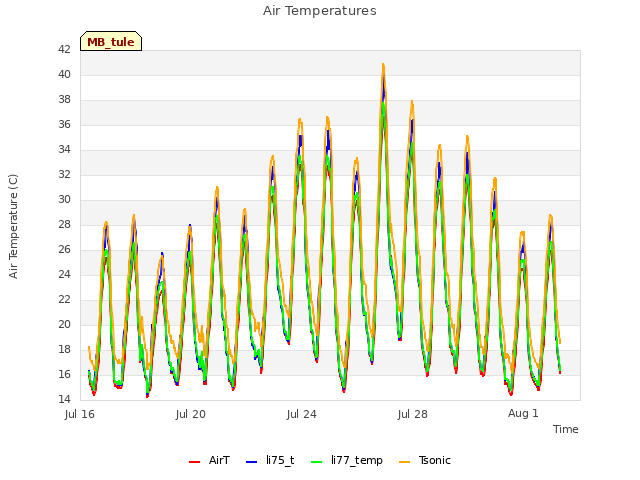
Task: Click the Air Temperatures chart title
Action: click(320, 11)
